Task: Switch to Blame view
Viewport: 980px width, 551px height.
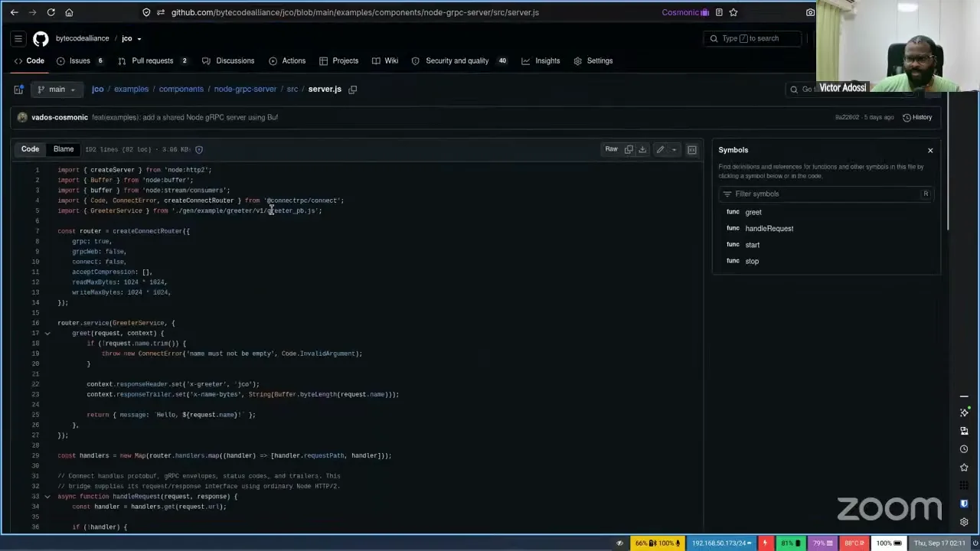Action: pyautogui.click(x=64, y=149)
